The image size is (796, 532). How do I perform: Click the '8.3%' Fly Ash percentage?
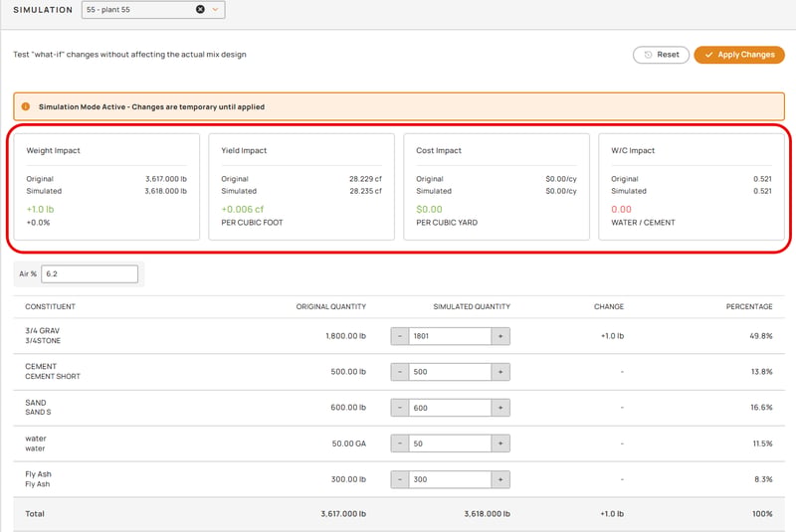coord(763,479)
